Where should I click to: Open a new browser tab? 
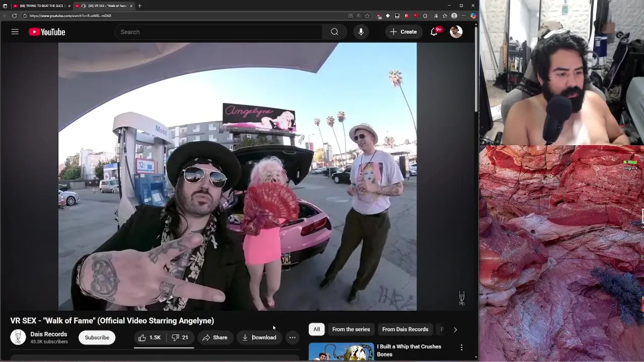139,6
